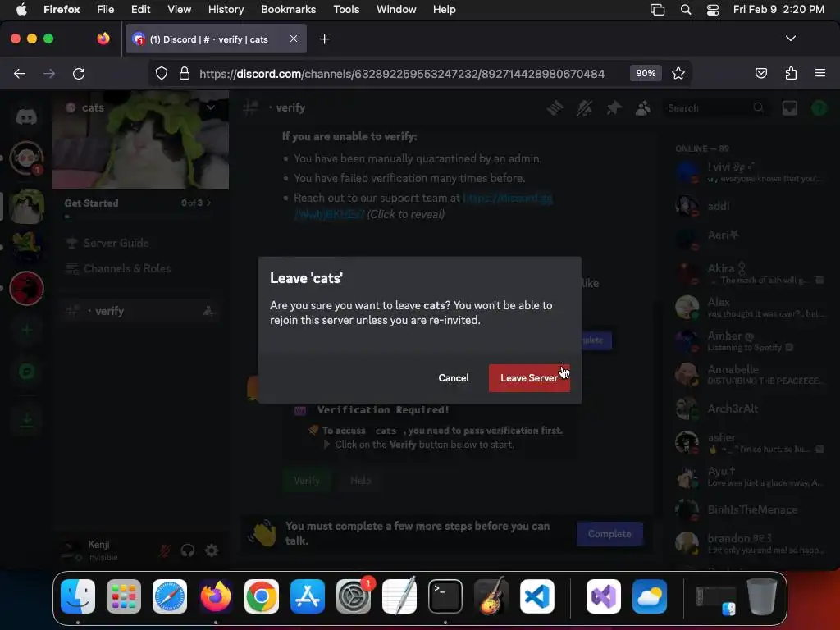
Task: Open the Bookmarks menu
Action: coord(288,10)
